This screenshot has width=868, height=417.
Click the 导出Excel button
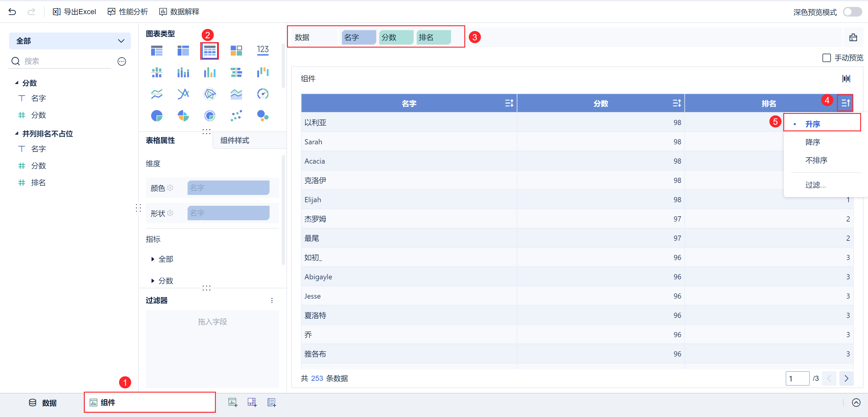[74, 12]
